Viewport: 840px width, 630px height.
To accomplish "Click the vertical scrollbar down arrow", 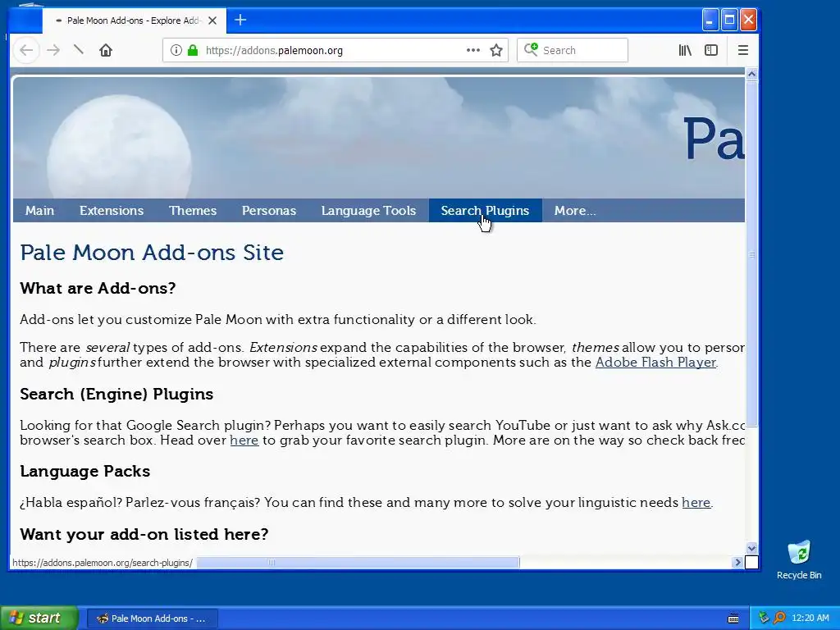I will pyautogui.click(x=751, y=548).
